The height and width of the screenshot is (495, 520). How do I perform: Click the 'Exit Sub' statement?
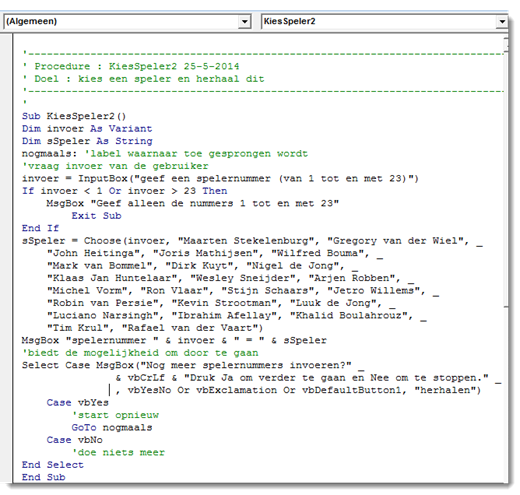[96, 216]
